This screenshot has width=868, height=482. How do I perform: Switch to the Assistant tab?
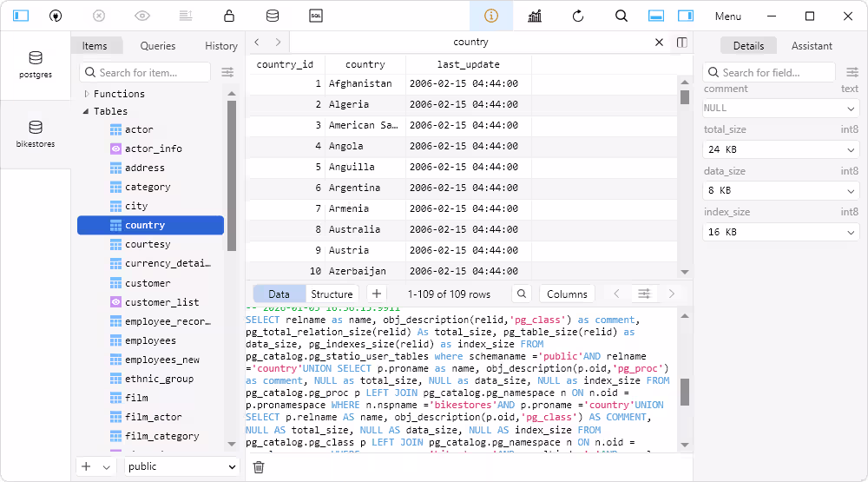[x=812, y=46]
